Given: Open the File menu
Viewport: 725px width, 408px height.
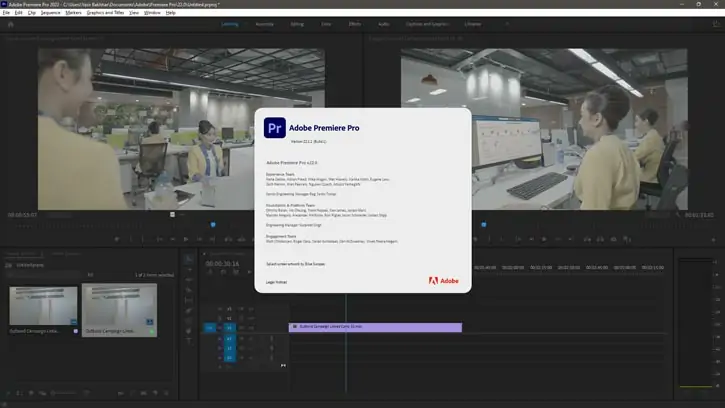Looking at the screenshot, I should (6, 13).
